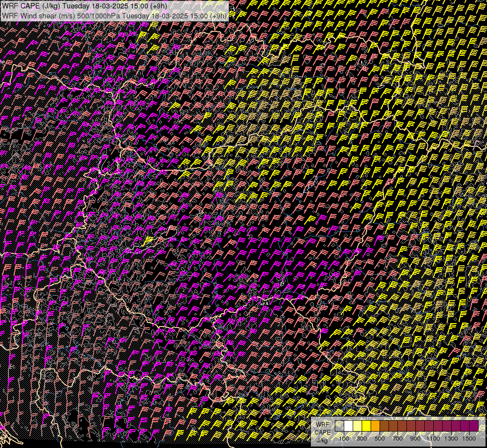The image size is (487, 448).
Task: Click the WRF CAPE (J/kg) title line
Action: (x=85, y=5)
